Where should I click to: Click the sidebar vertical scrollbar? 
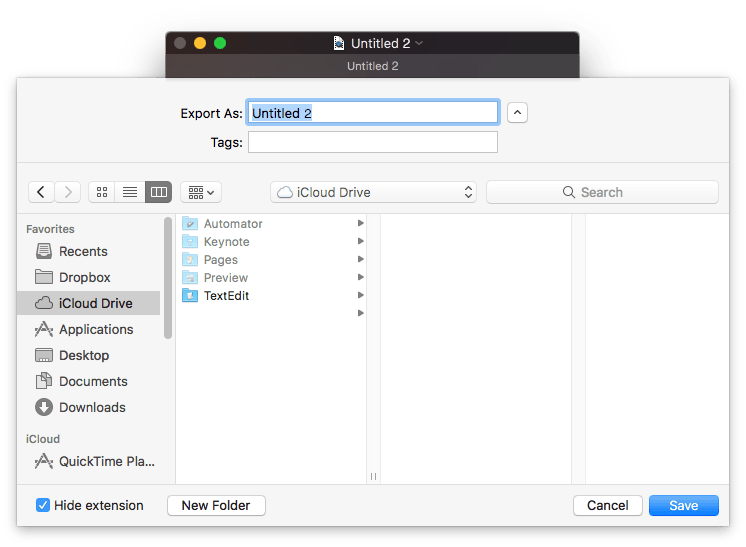pyautogui.click(x=167, y=278)
